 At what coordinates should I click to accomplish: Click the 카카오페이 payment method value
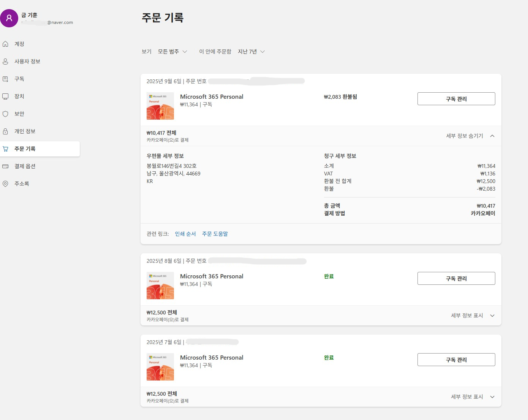click(x=483, y=213)
